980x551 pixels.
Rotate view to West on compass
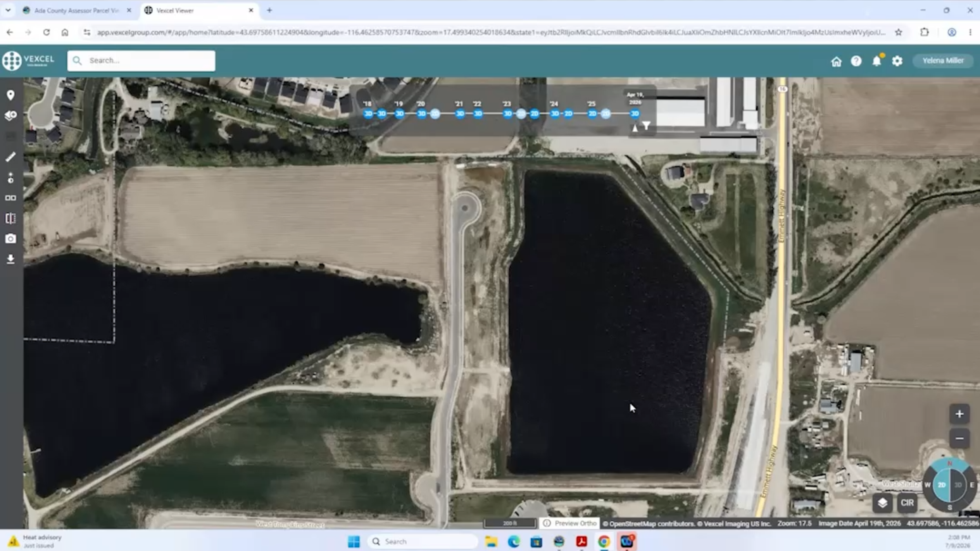(927, 485)
